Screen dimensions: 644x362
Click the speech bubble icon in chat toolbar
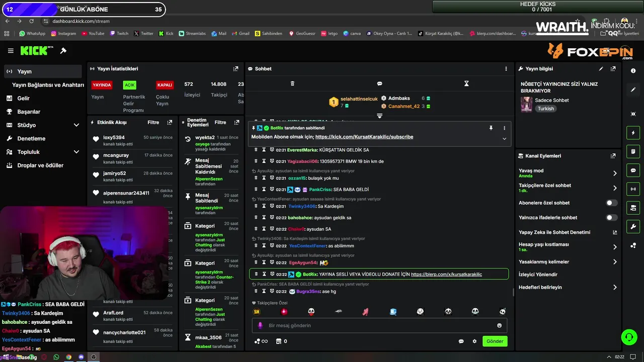tap(379, 83)
